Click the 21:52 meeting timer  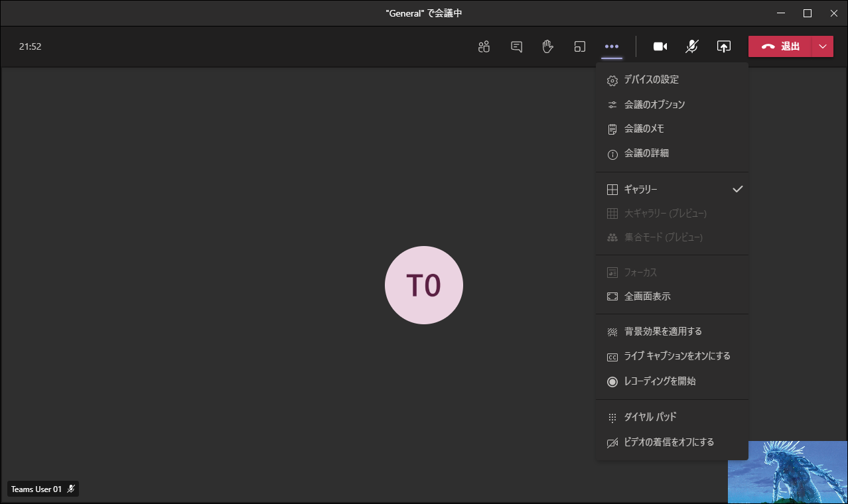pyautogui.click(x=31, y=46)
